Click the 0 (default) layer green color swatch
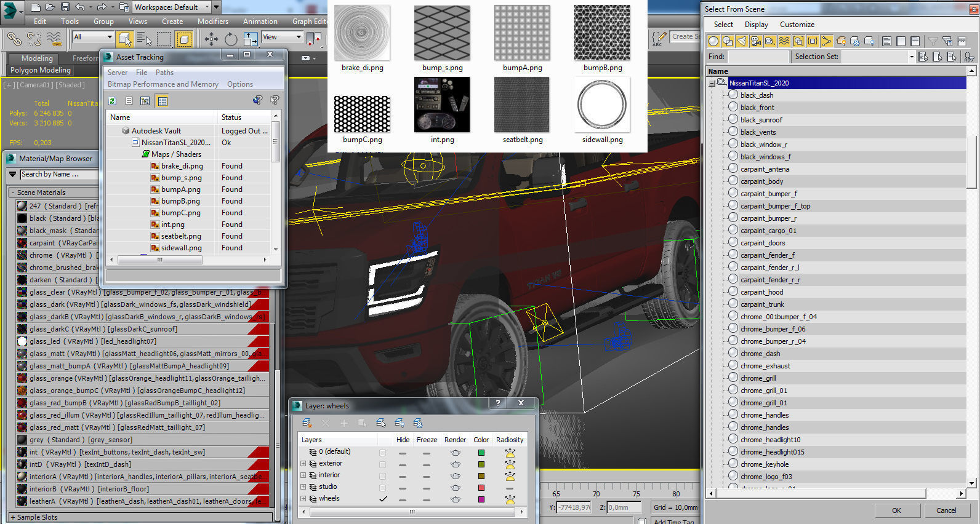The height and width of the screenshot is (524, 980). coord(481,453)
